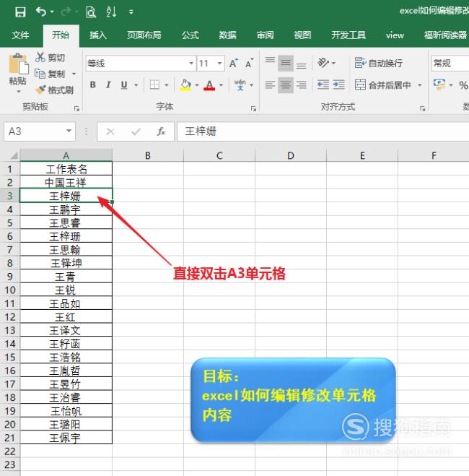Viewport: 469px width, 476px height.
Task: Open the 文件 File tab
Action: pos(21,35)
